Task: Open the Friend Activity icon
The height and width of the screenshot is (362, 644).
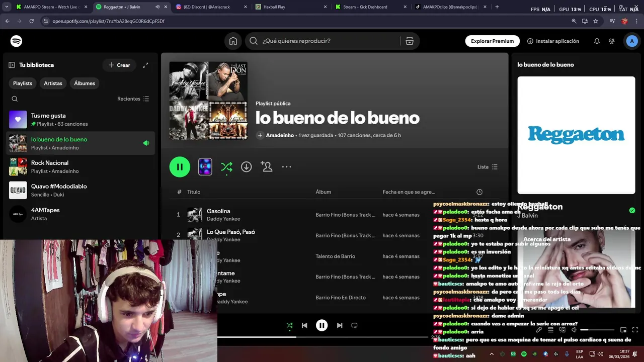Action: point(611,41)
